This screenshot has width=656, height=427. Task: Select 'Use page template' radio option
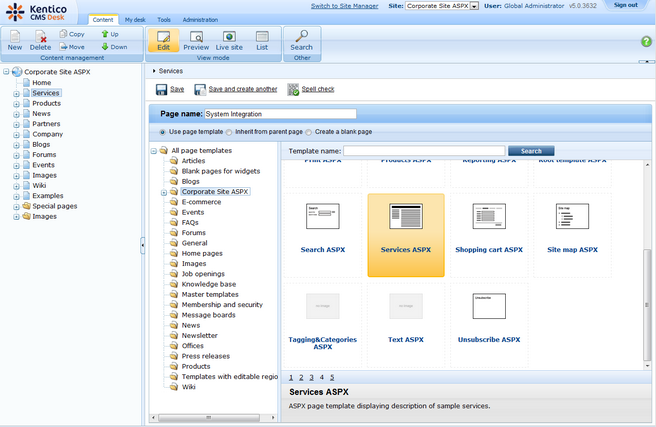click(163, 132)
